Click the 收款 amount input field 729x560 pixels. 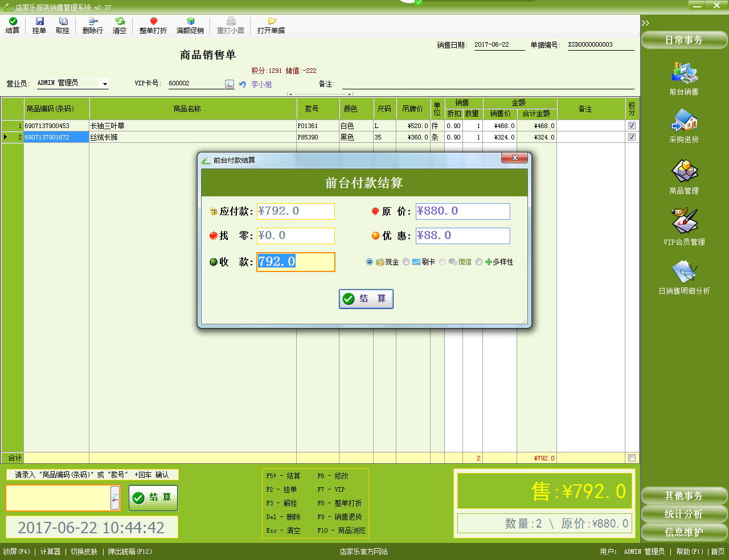coord(296,262)
